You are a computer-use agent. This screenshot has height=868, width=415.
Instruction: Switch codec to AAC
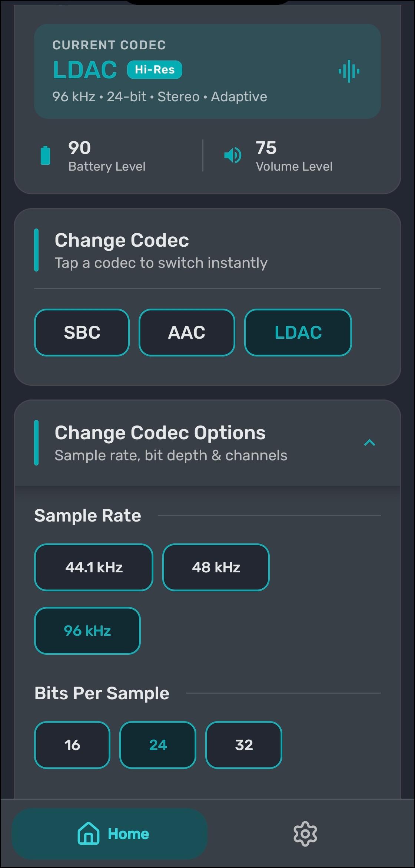(x=187, y=332)
